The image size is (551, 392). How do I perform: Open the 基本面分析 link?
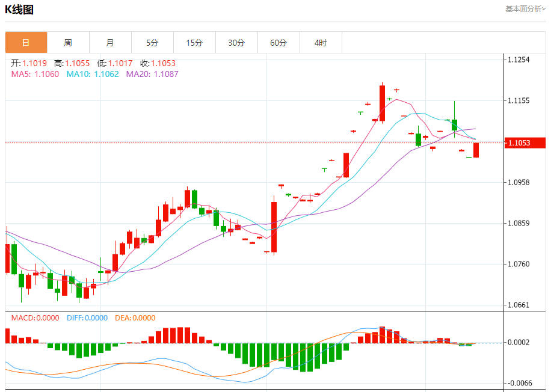[525, 9]
